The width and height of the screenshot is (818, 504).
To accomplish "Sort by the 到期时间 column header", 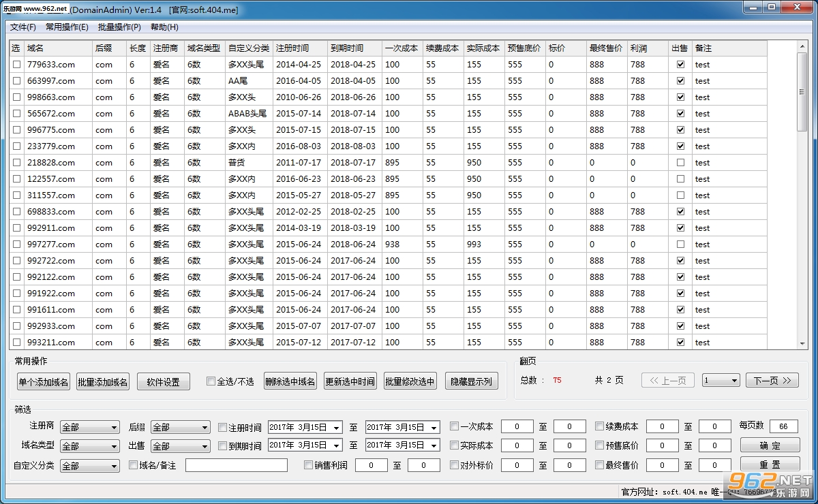I will click(x=354, y=48).
